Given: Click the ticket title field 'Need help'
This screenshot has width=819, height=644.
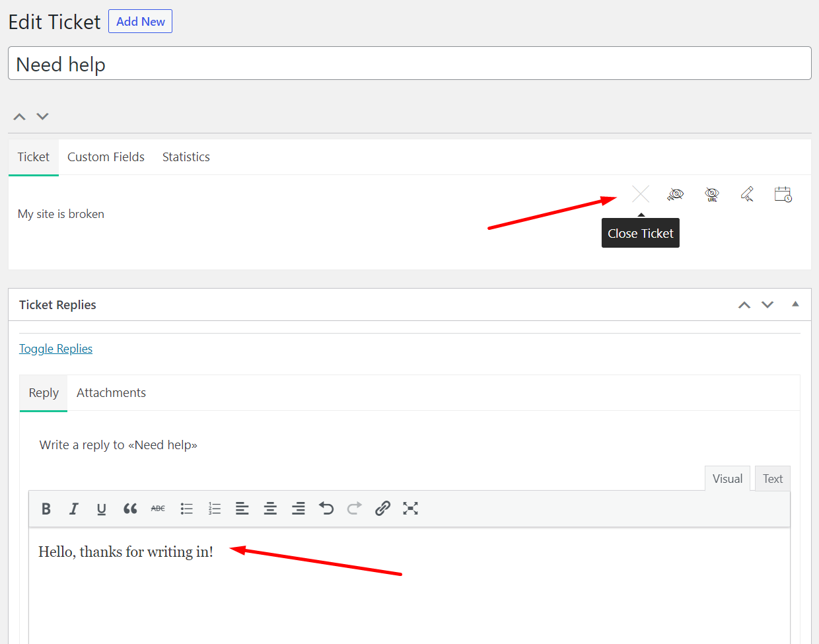Looking at the screenshot, I should point(409,64).
